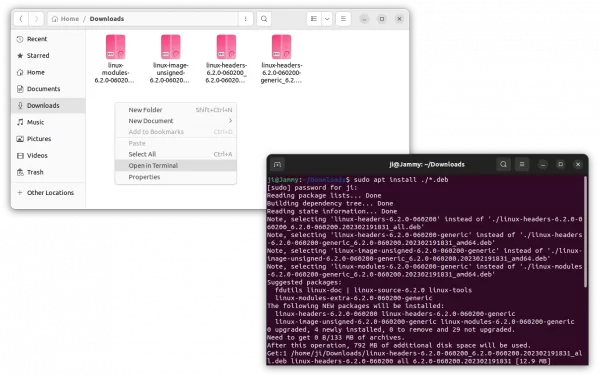The height and width of the screenshot is (376, 600).
Task: Go forward in Files window
Action: click(x=36, y=19)
